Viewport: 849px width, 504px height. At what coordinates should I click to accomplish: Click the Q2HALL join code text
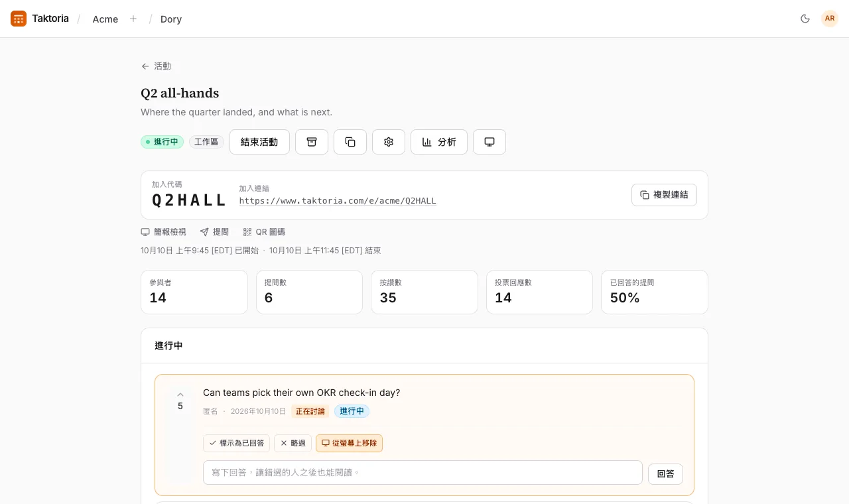[x=189, y=200]
